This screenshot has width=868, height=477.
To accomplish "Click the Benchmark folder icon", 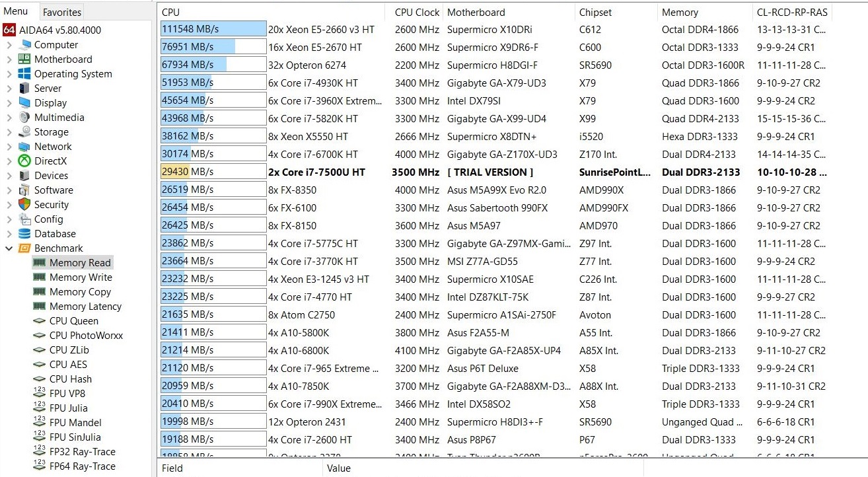I will pyautogui.click(x=25, y=248).
